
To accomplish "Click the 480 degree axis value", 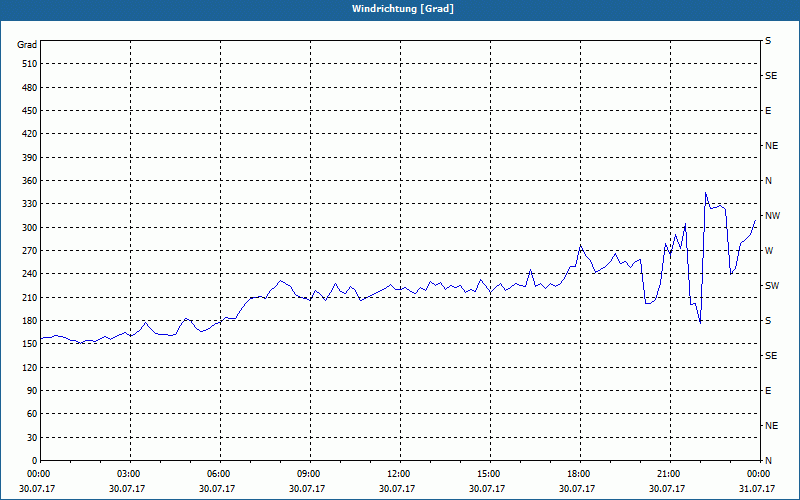I will (30, 88).
